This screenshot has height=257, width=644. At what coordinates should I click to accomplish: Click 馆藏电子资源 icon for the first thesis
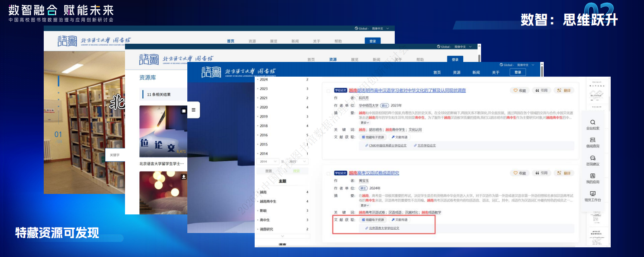coord(363,137)
